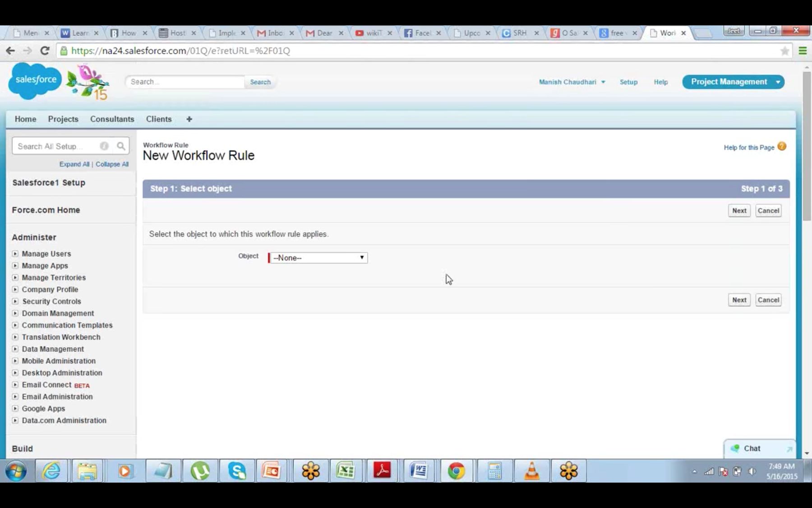Viewport: 812px width, 508px height.
Task: Open Adobe Reader from the taskbar
Action: (383, 471)
